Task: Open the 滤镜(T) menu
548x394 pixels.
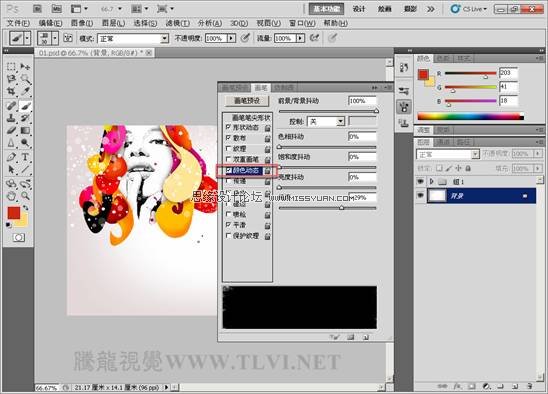Action: (178, 23)
